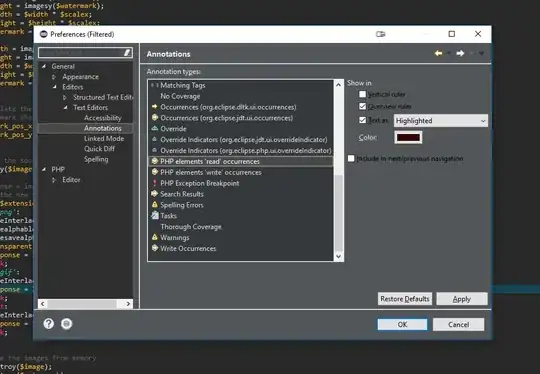Open the Quick Diff preferences page
This screenshot has width=540, height=374.
tap(100, 149)
